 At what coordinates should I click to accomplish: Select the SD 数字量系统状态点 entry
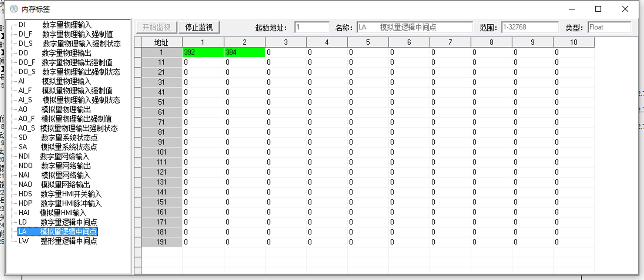click(x=58, y=138)
